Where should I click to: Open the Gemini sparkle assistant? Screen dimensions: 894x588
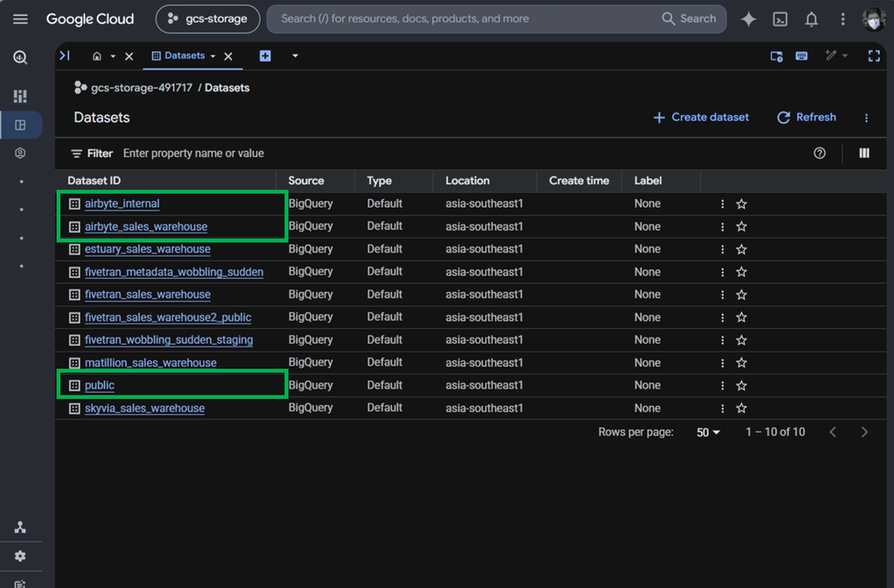click(748, 19)
